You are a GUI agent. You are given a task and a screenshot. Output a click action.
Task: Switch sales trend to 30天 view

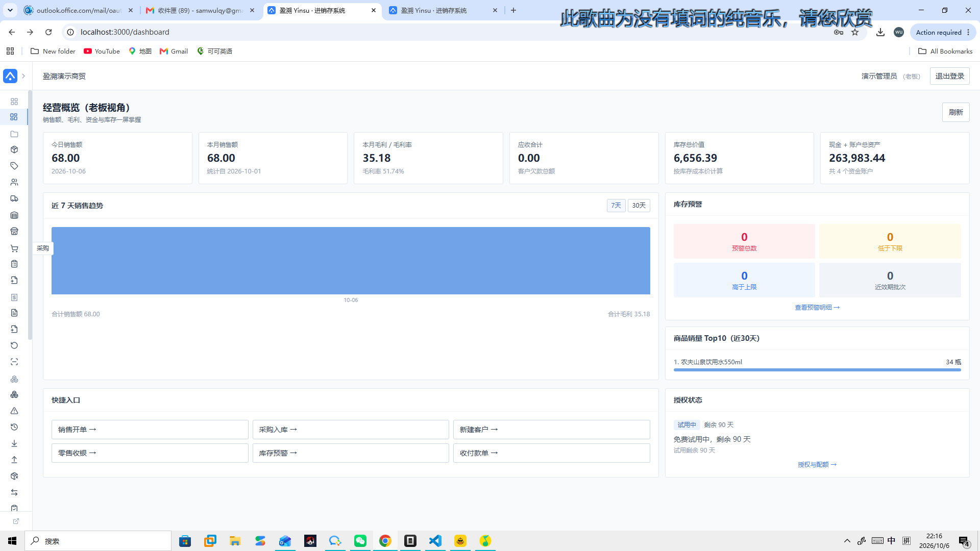639,205
